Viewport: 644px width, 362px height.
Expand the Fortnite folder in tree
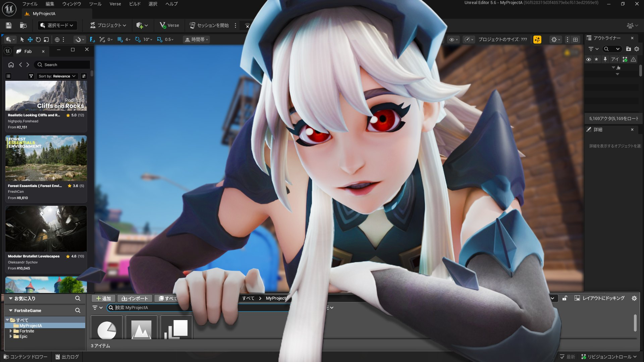(11, 331)
